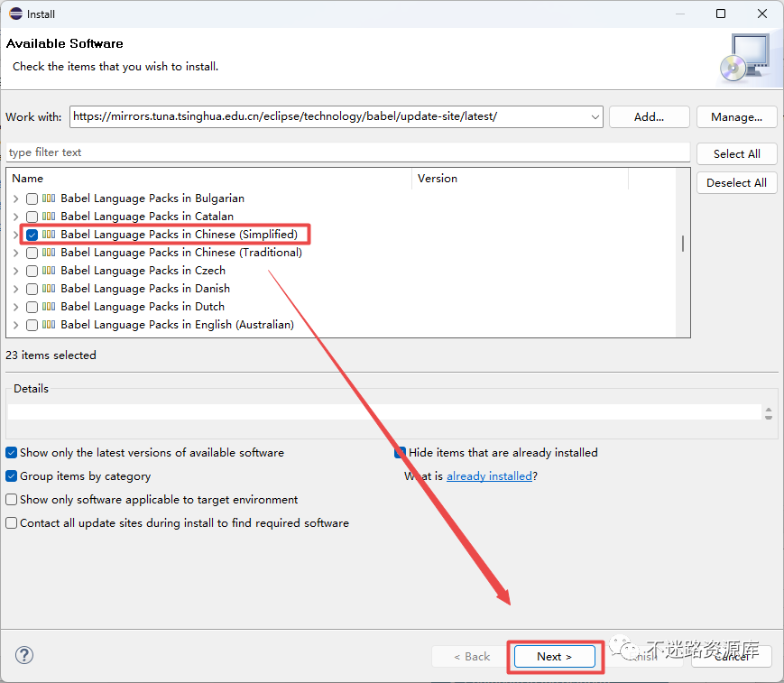784x683 pixels.
Task: Expand the Catalan language packs tree
Action: 16,217
